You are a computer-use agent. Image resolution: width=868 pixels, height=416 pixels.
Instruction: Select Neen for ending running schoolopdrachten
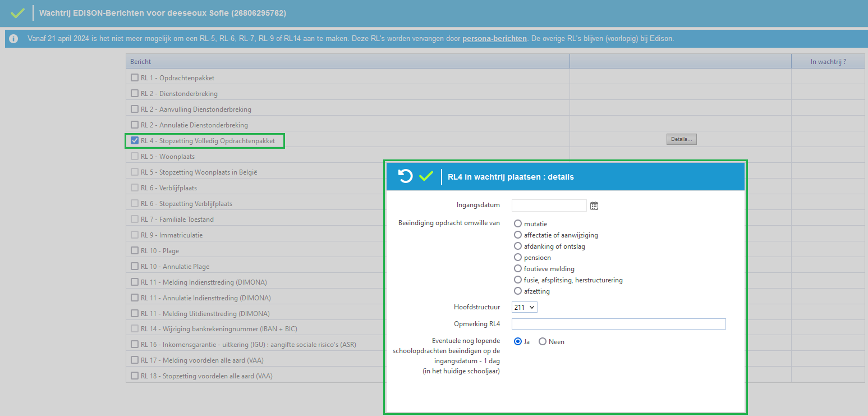pyautogui.click(x=543, y=341)
